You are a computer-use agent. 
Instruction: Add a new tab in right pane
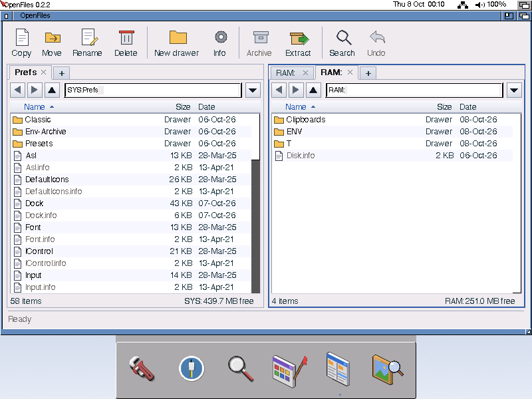pos(368,73)
